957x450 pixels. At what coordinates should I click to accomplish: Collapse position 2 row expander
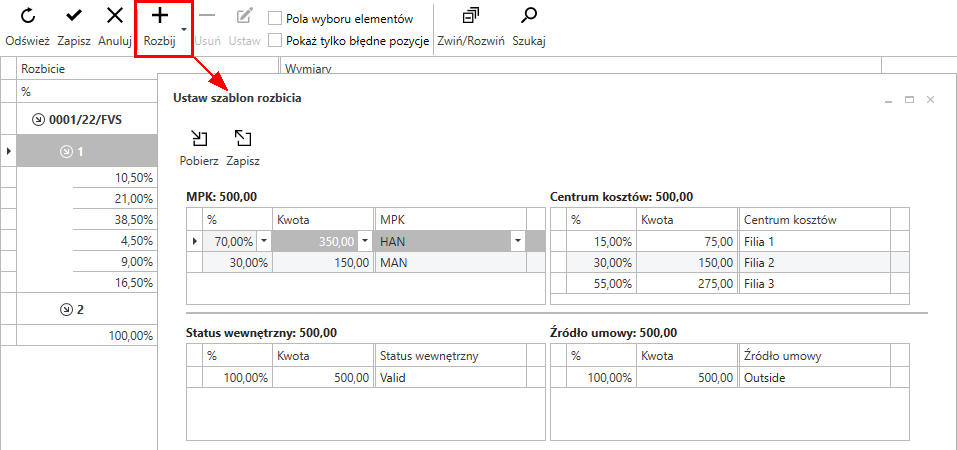[x=66, y=310]
